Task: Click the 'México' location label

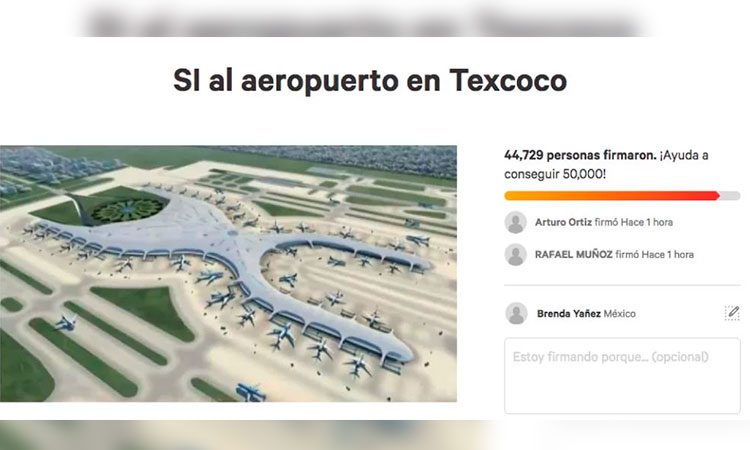Action: (619, 314)
